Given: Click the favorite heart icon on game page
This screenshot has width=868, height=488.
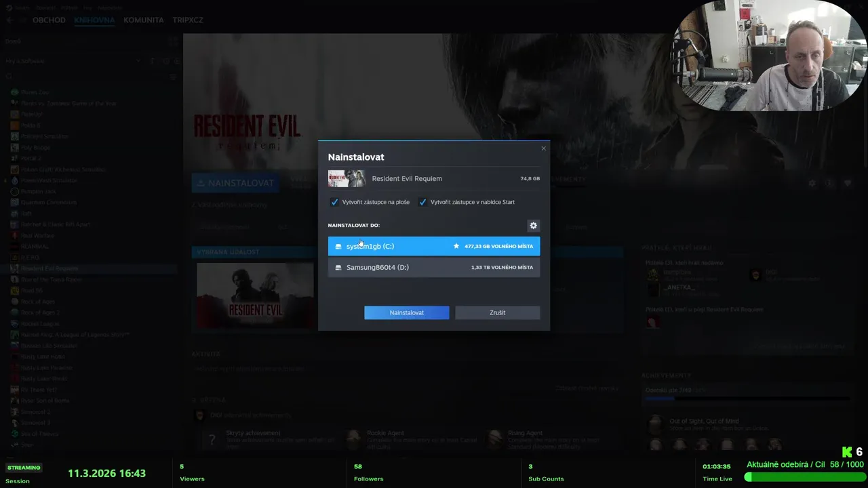Looking at the screenshot, I should 847,183.
